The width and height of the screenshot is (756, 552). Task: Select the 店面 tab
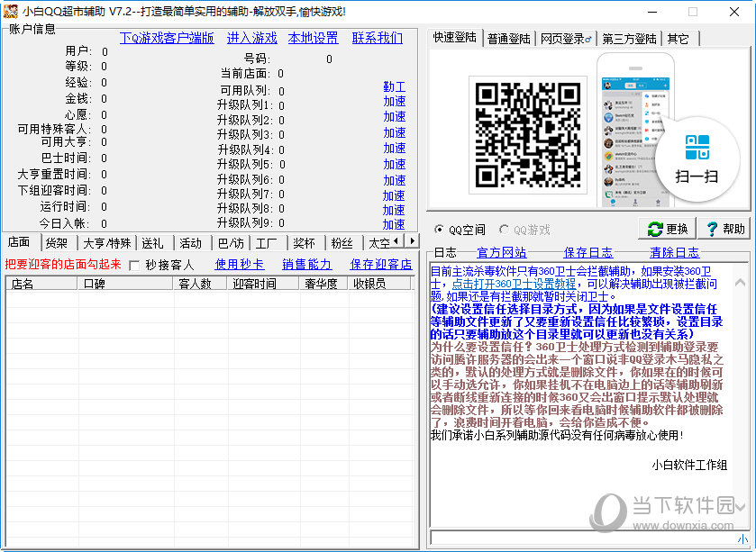tap(20, 242)
